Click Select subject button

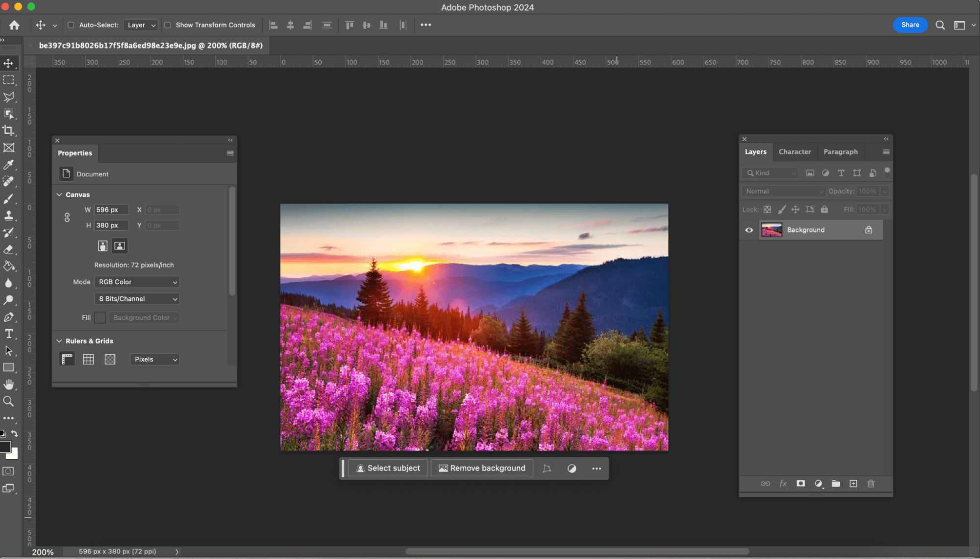388,468
